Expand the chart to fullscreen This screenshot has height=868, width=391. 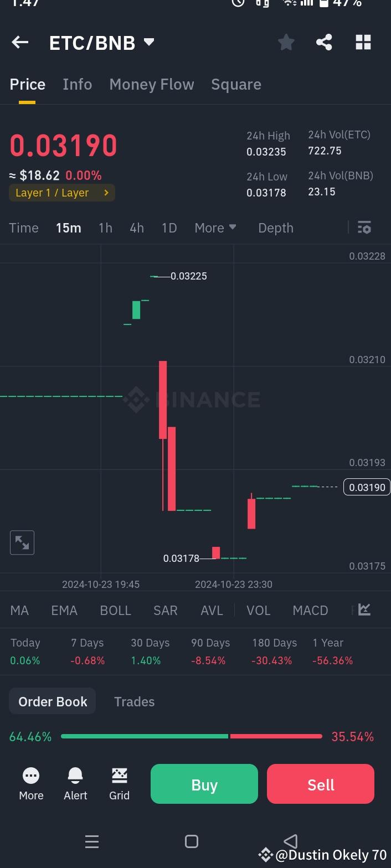22,542
